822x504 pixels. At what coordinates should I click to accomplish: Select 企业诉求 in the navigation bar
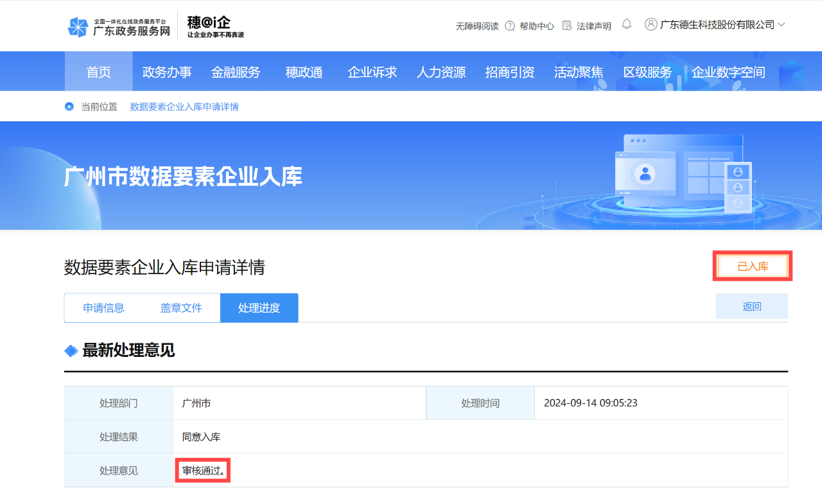pos(372,72)
